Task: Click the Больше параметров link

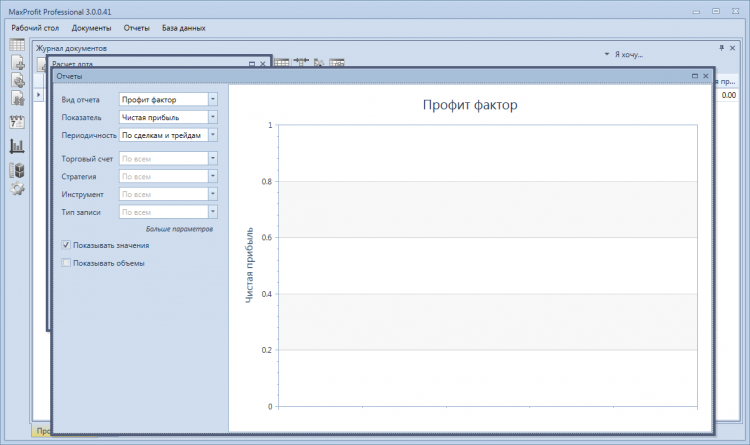Action: point(179,229)
